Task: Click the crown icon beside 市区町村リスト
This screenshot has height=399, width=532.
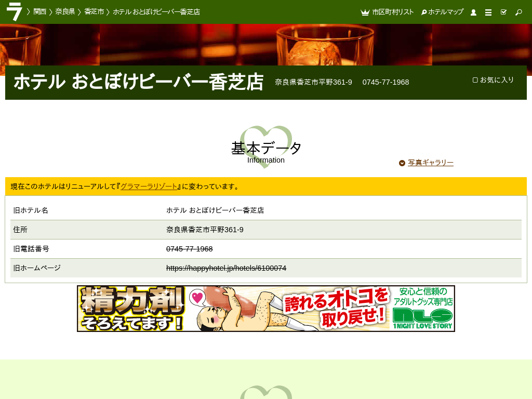Action: [x=365, y=12]
